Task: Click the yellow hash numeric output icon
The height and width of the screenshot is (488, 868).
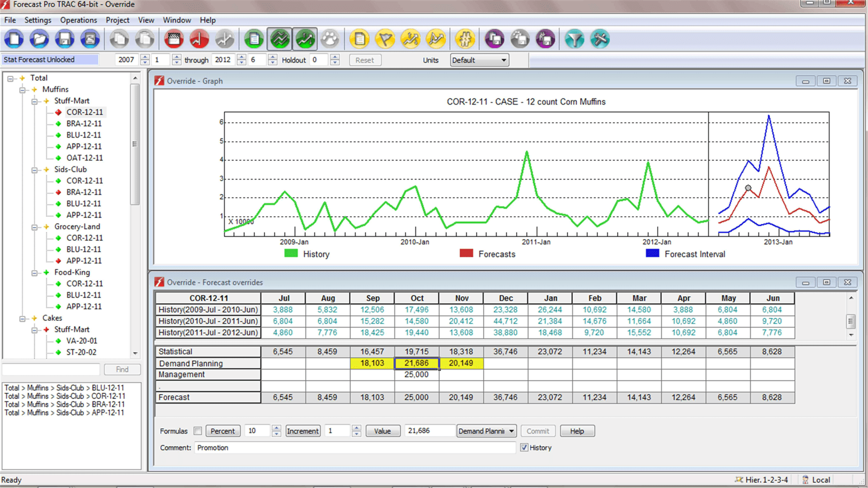Action: (465, 39)
